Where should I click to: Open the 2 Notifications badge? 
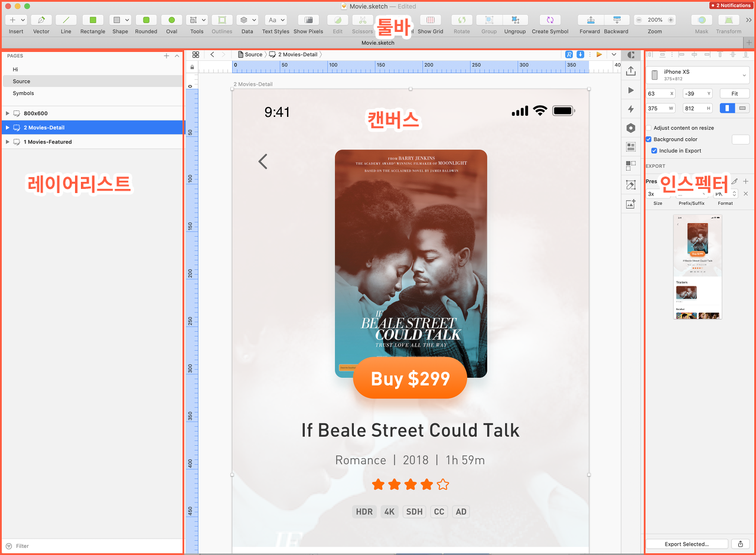pos(731,5)
